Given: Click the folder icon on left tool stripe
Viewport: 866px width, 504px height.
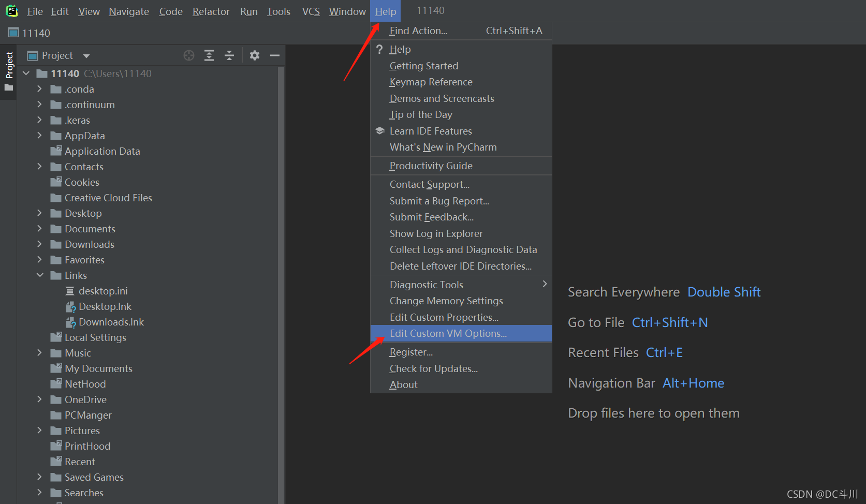Looking at the screenshot, I should tap(9, 88).
